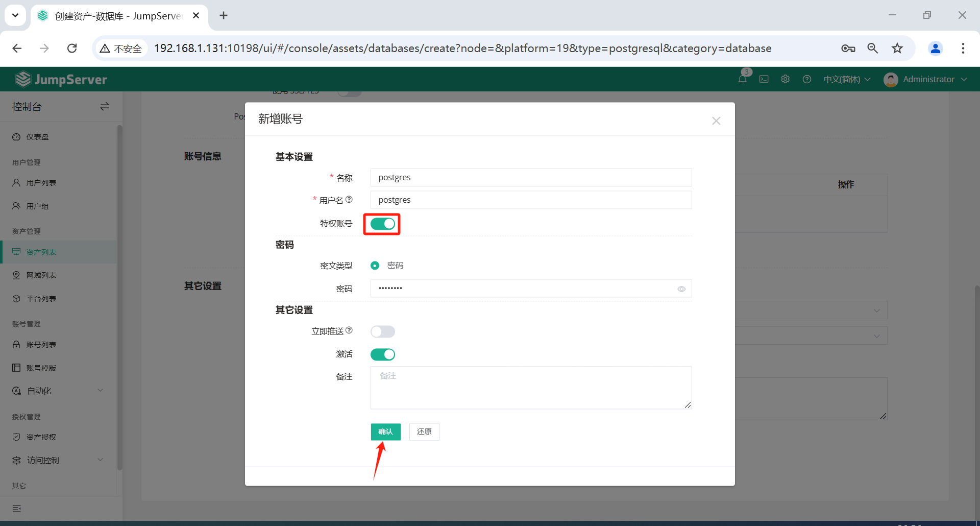Open the Chrome tab search dropdown
Image resolution: width=980 pixels, height=526 pixels.
(15, 15)
